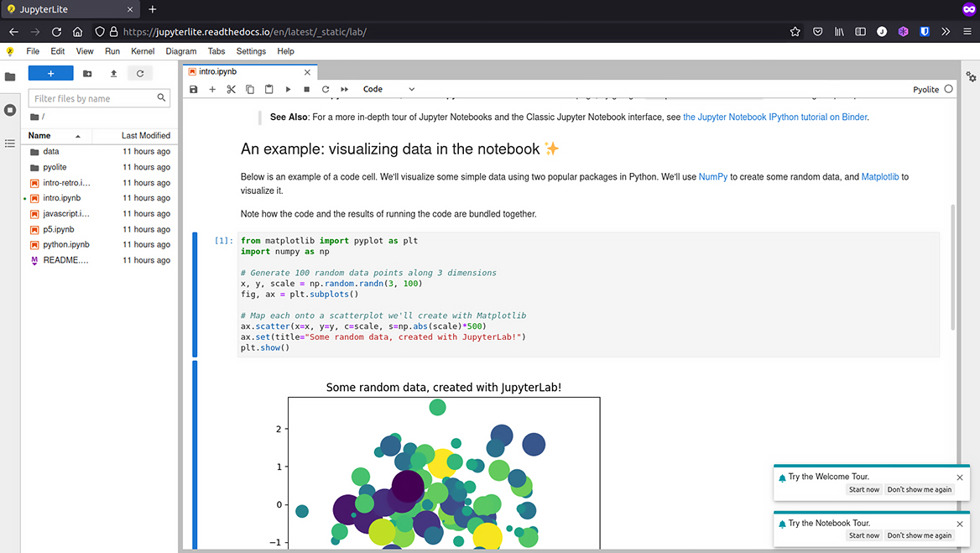Bookmark this page with the star icon
The width and height of the screenshot is (980, 553).
click(795, 32)
